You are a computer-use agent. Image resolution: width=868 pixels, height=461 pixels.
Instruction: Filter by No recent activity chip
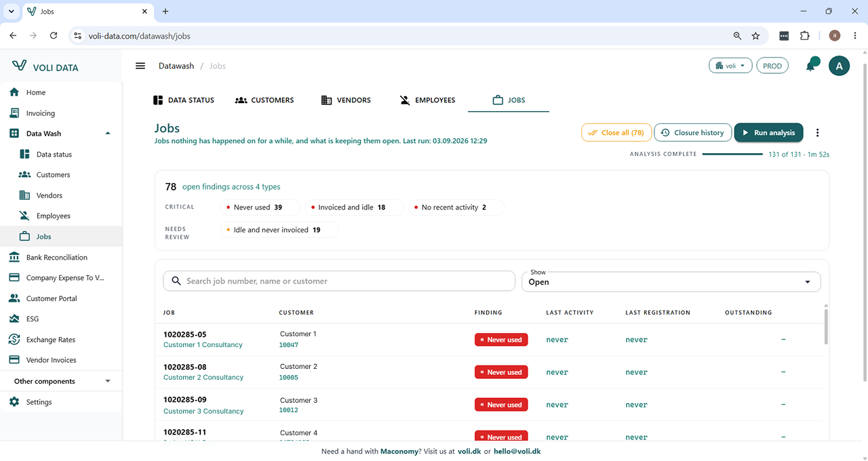456,207
